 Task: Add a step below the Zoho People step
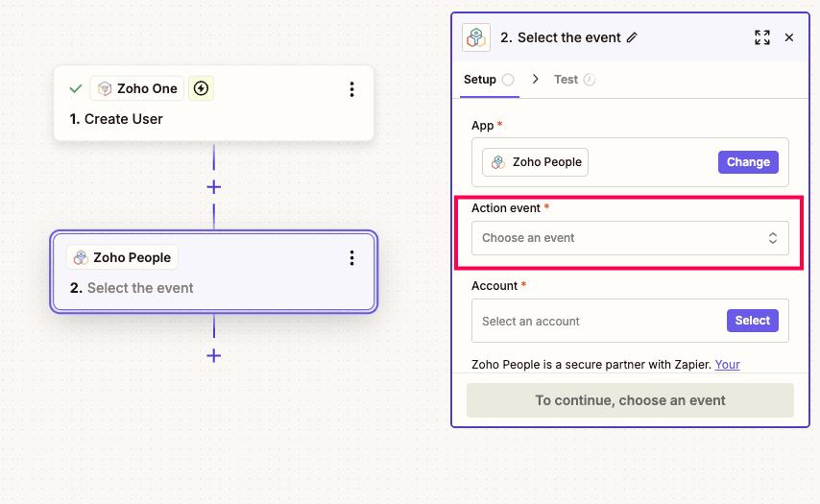[214, 355]
